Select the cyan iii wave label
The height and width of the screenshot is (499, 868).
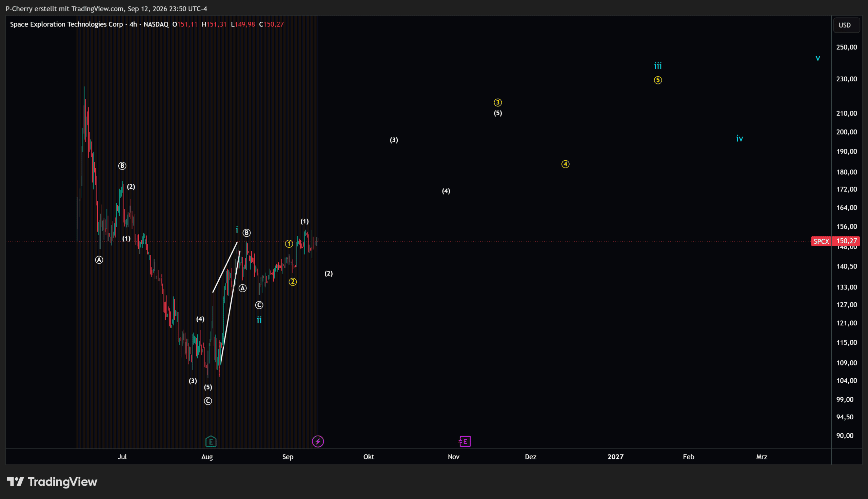coord(657,66)
